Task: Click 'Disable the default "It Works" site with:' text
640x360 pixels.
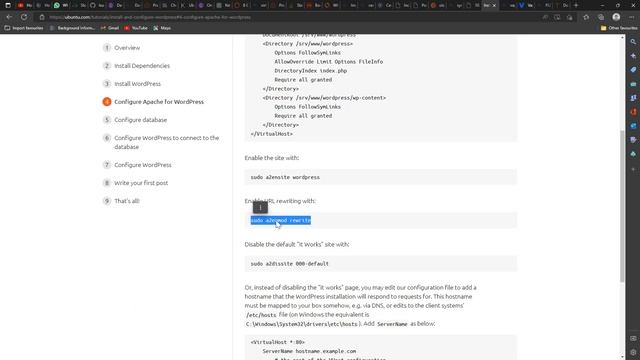Action: pos(297,244)
